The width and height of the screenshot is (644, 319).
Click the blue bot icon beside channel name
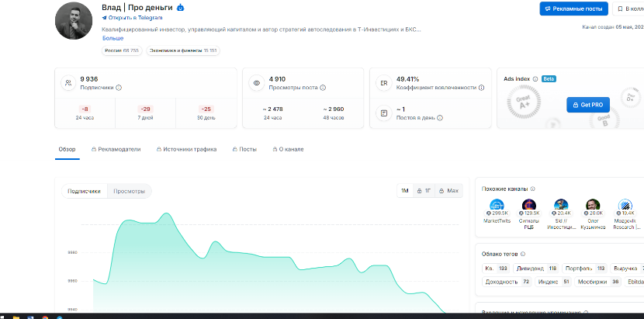click(180, 8)
